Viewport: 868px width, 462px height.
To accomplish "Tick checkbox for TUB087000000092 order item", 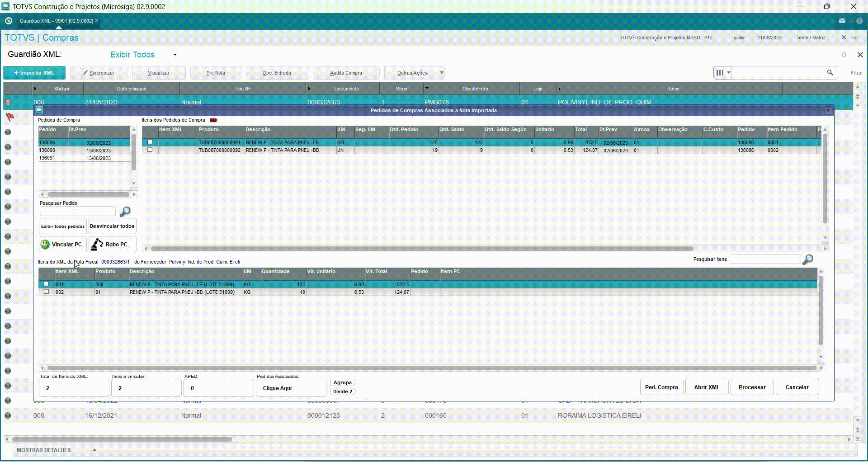I will 150,150.
